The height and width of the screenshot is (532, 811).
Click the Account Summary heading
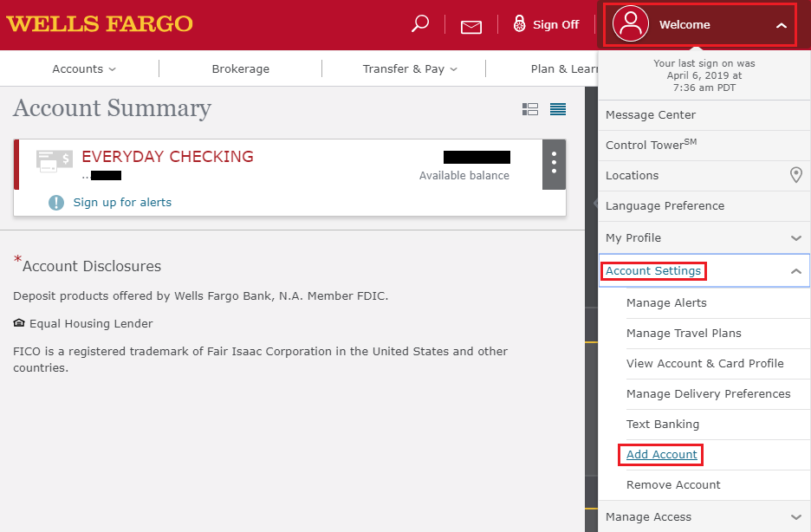113,108
